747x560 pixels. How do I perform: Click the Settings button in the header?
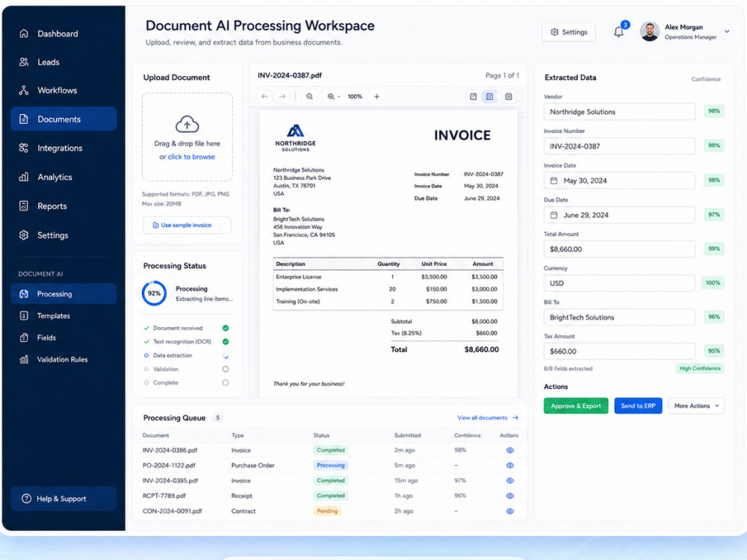(x=568, y=32)
